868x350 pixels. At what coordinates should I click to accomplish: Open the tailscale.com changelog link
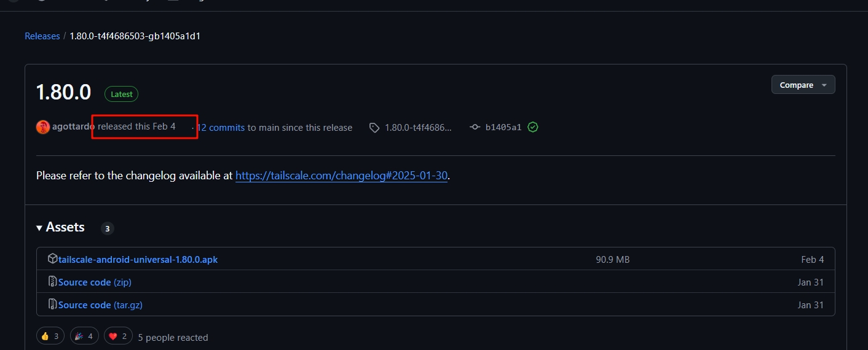[341, 176]
